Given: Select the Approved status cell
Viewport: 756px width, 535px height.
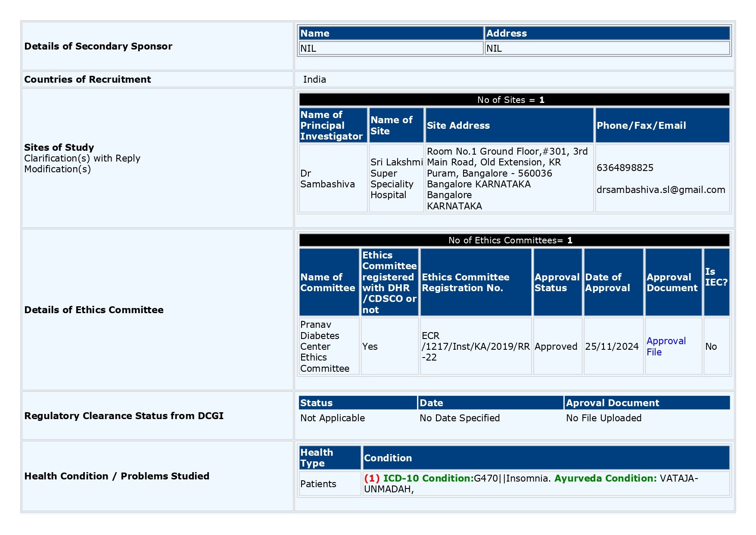Looking at the screenshot, I should pyautogui.click(x=555, y=346).
